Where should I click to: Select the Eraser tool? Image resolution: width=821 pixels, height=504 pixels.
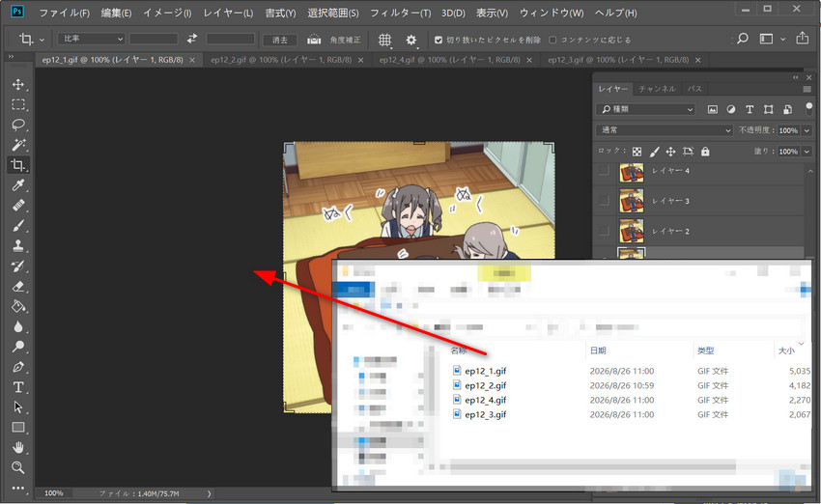click(18, 287)
